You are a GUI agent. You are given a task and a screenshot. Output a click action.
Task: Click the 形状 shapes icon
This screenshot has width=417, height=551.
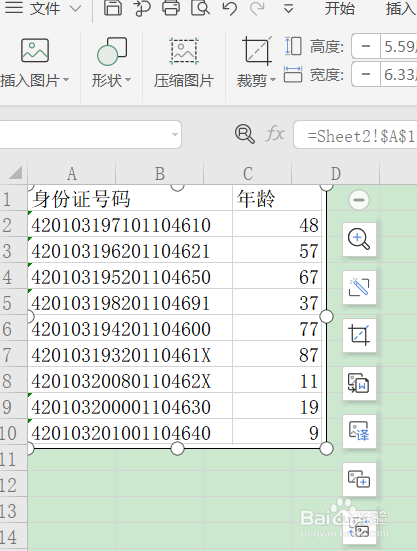[112, 51]
